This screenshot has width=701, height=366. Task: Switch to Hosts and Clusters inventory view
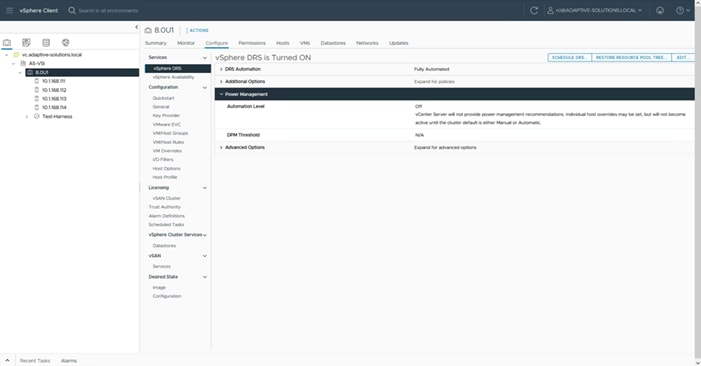[7, 42]
